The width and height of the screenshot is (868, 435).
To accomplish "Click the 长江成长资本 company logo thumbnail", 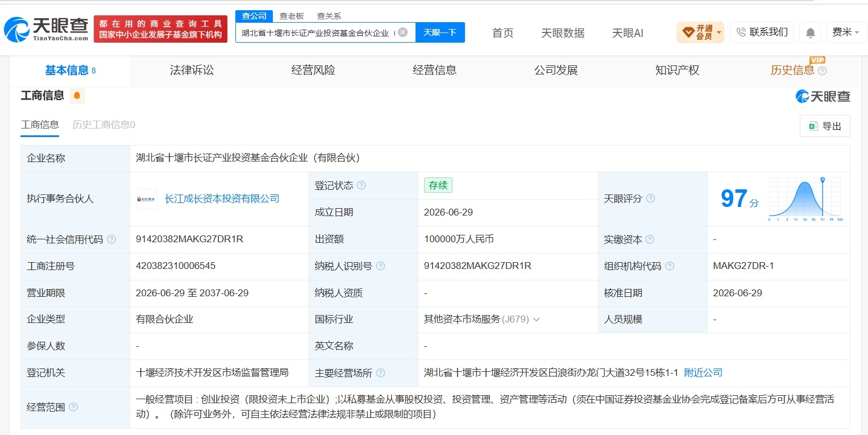I will tap(147, 199).
